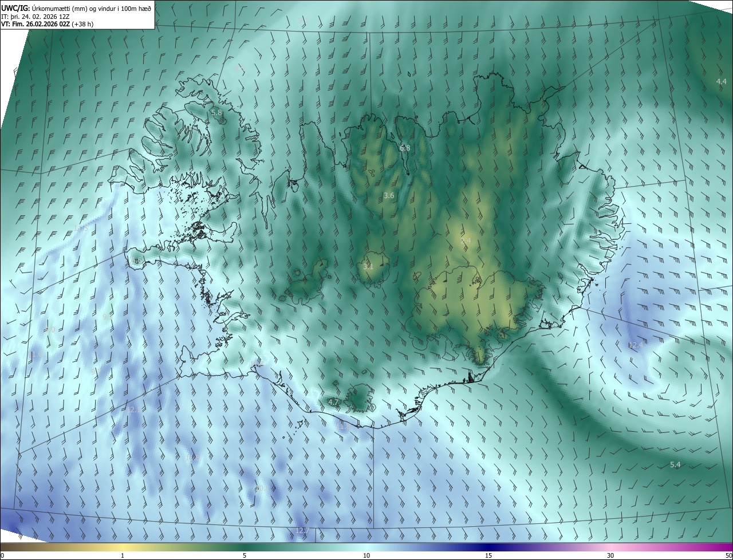This screenshot has width=733, height=560.
Task: Click the 5.8 value label over the Westfjords
Action: click(216, 113)
